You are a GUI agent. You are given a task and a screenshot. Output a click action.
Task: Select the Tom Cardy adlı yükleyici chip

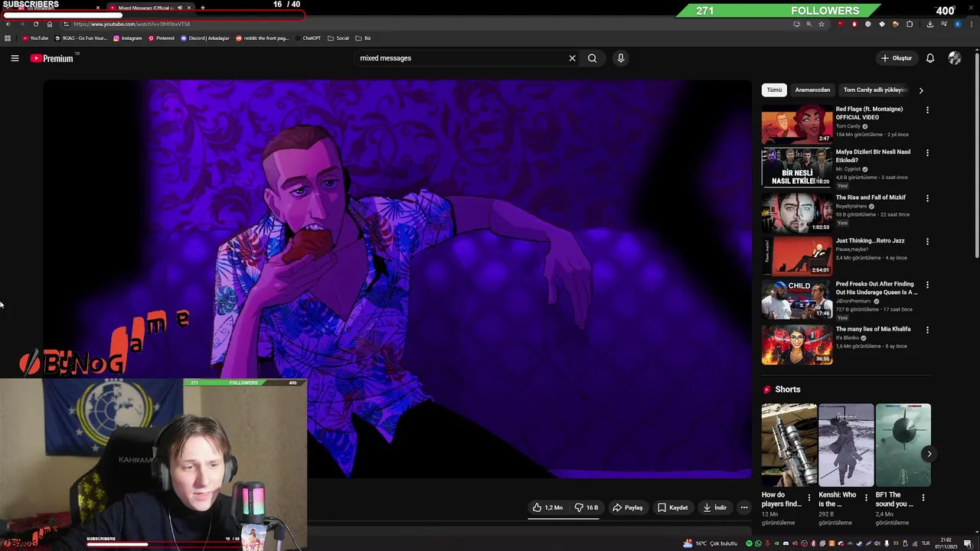[x=874, y=90]
